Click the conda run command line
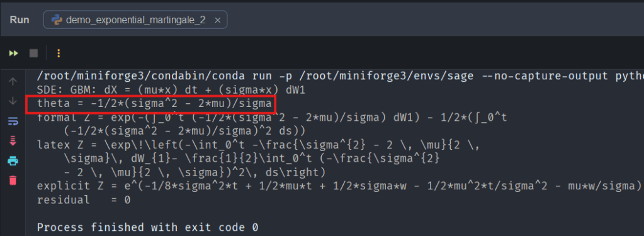 [x=340, y=76]
